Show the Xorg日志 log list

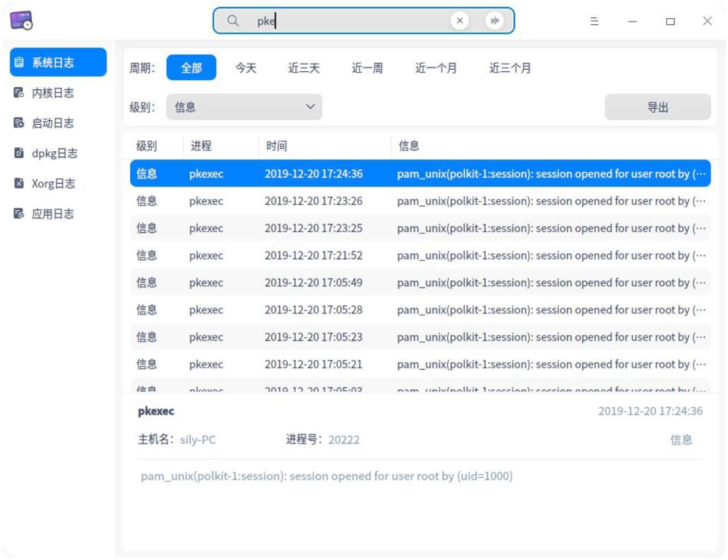pyautogui.click(x=58, y=183)
